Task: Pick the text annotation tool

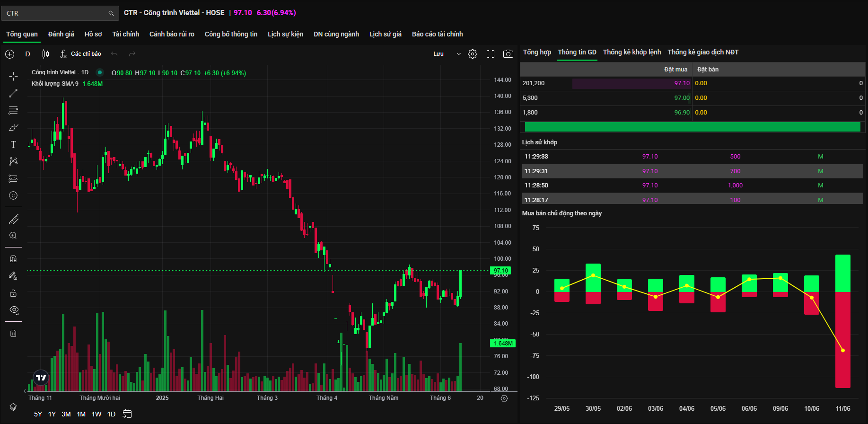Action: coord(13,144)
